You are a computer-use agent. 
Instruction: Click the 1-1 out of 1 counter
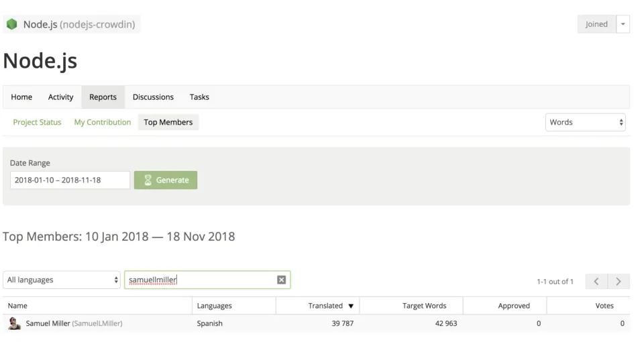point(555,282)
